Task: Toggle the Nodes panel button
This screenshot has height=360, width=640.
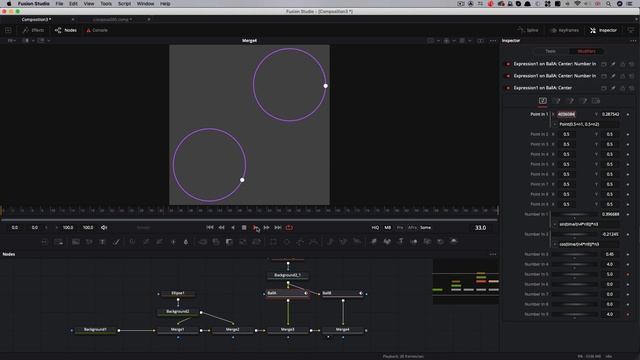Action: [66, 30]
